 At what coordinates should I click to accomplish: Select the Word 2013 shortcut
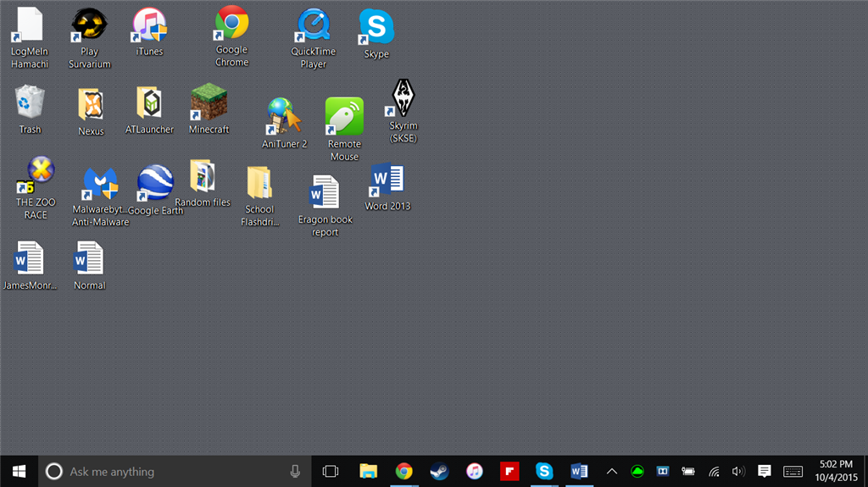tap(387, 186)
